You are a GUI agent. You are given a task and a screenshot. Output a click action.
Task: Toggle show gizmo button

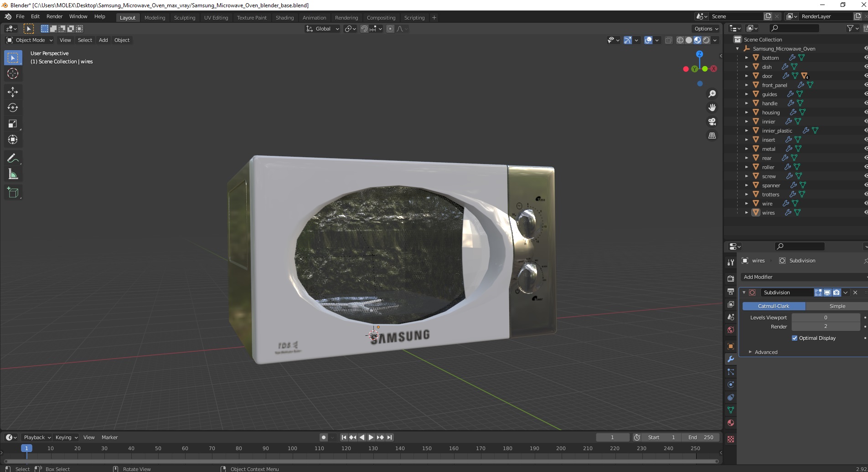(x=628, y=40)
